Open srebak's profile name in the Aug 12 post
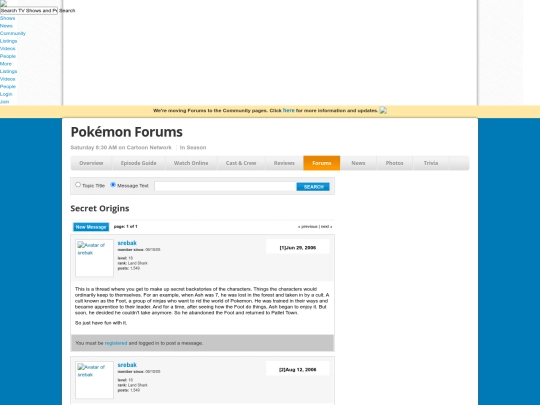Image resolution: width=540 pixels, height=405 pixels. 127,365
